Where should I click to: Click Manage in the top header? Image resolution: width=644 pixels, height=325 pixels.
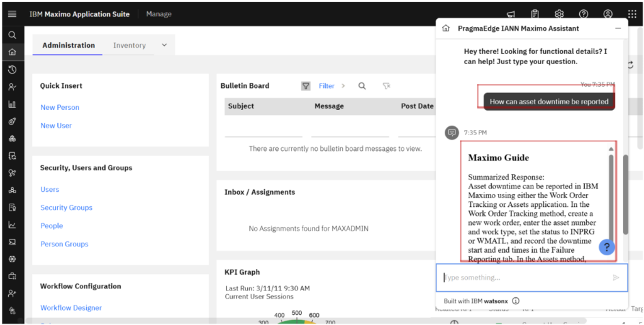click(158, 14)
